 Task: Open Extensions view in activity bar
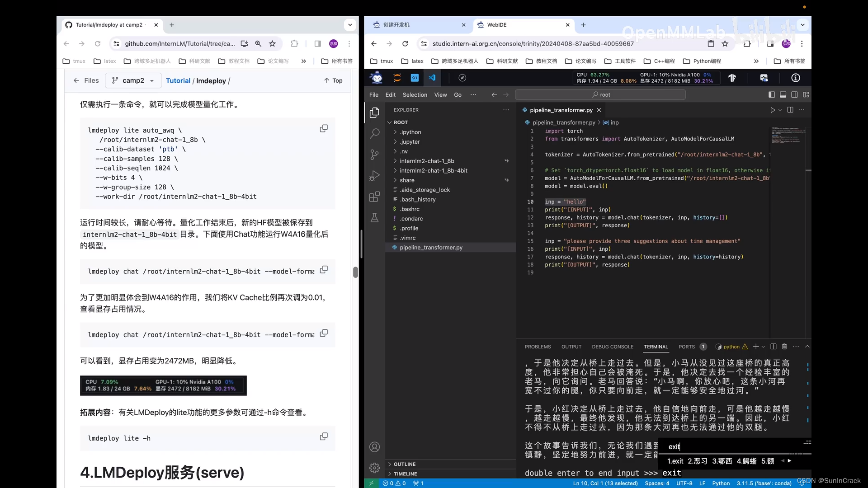(x=374, y=197)
